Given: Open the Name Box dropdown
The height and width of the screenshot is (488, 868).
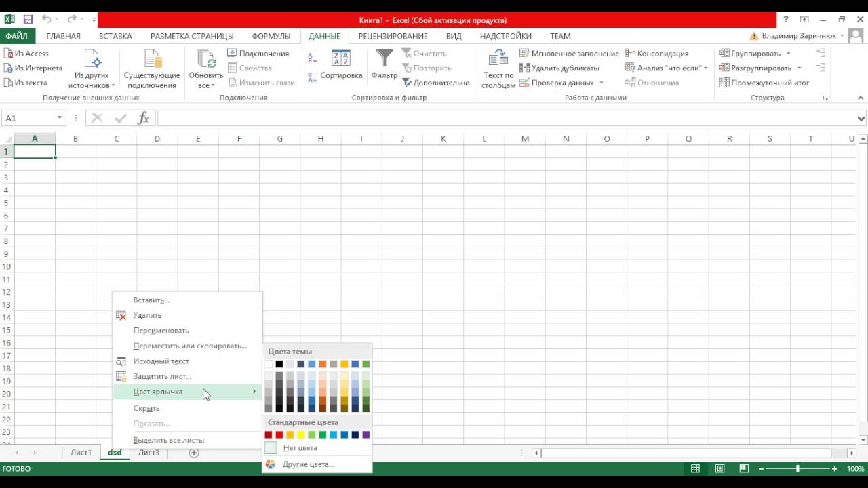Looking at the screenshot, I should (60, 118).
